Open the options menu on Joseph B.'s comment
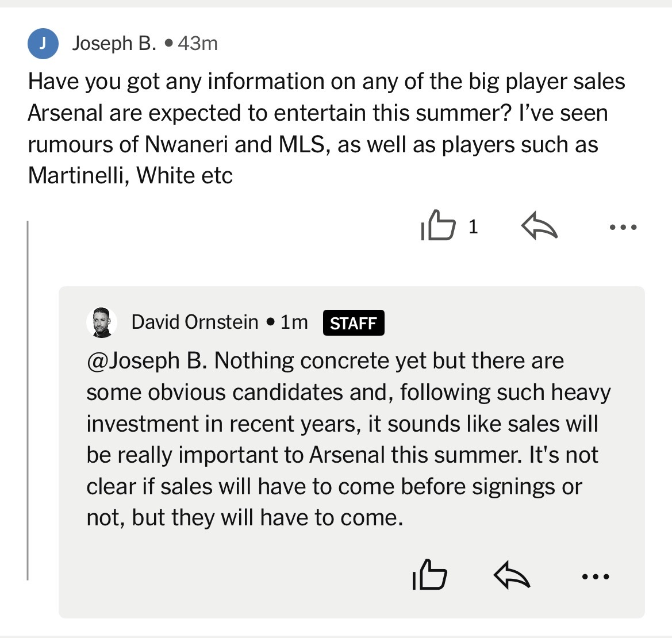 click(623, 227)
